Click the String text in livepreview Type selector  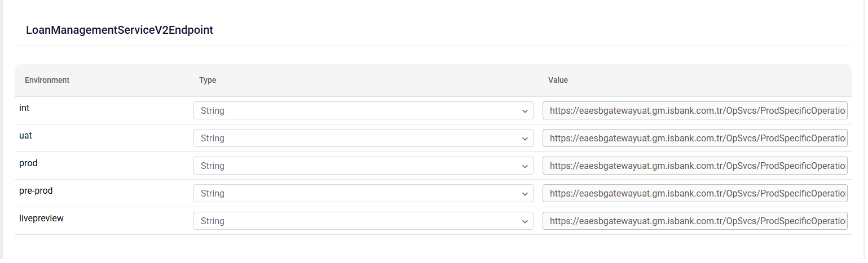click(213, 221)
